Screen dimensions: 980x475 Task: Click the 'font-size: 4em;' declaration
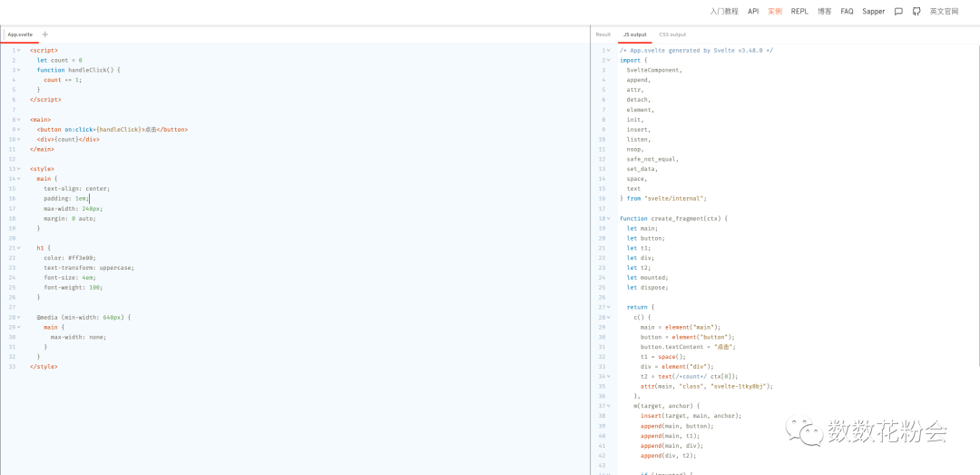(x=70, y=278)
